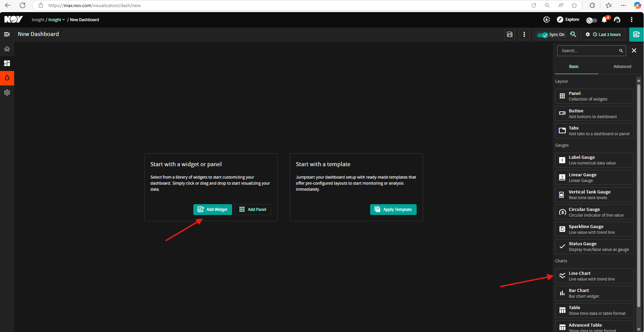644x332 pixels.
Task: Expand the Insight breadcrumb dropdown
Action: click(57, 20)
